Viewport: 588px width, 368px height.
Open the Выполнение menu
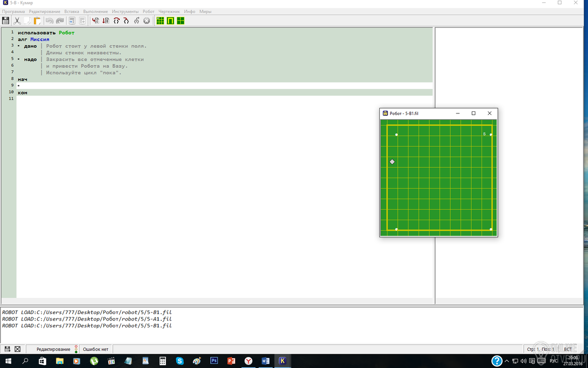(96, 11)
